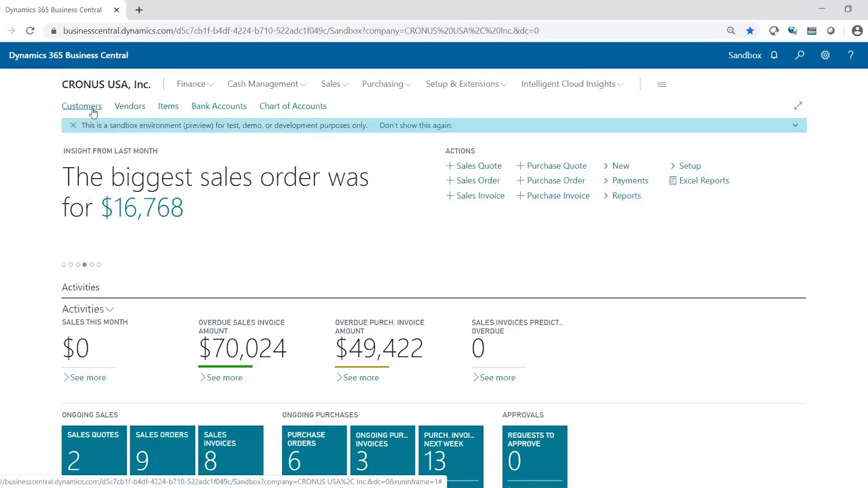The height and width of the screenshot is (488, 868).
Task: Expand page with the fullscreen arrows icon
Action: tap(798, 106)
